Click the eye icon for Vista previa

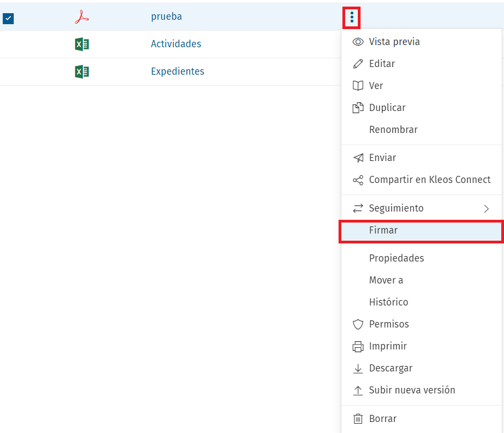(358, 42)
